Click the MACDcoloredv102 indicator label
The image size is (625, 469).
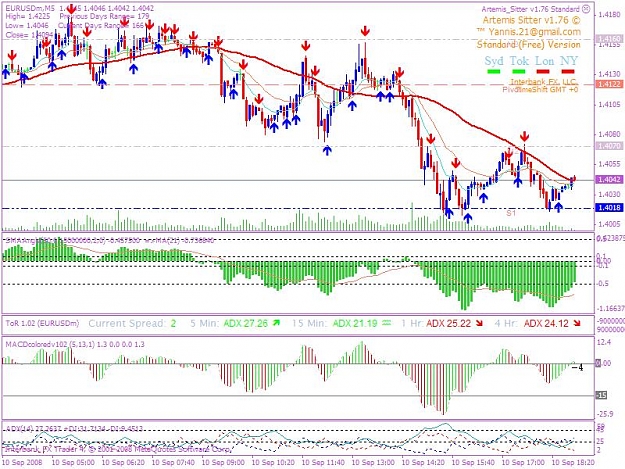click(75, 344)
